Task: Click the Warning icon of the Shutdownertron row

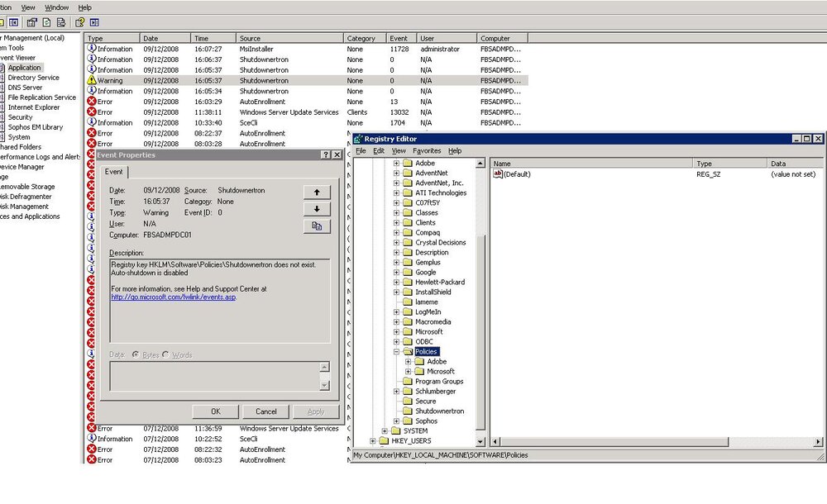Action: pos(91,80)
